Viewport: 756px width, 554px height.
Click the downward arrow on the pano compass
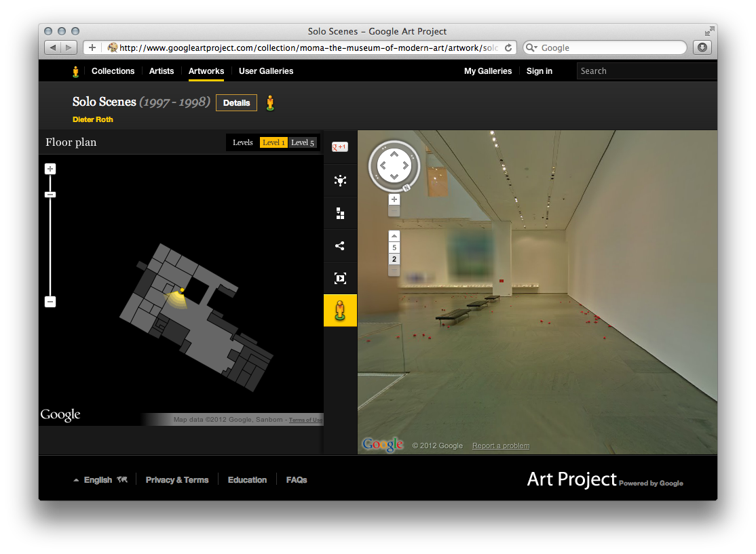(394, 178)
